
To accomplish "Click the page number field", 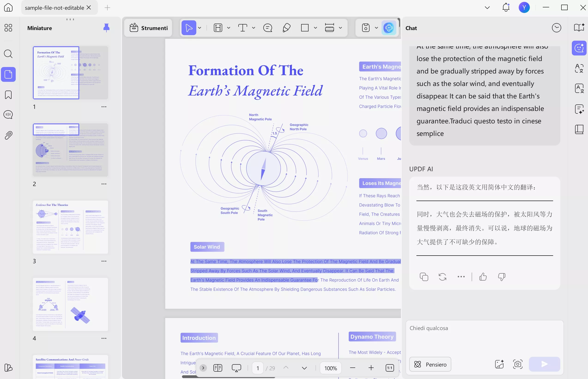I will [258, 368].
